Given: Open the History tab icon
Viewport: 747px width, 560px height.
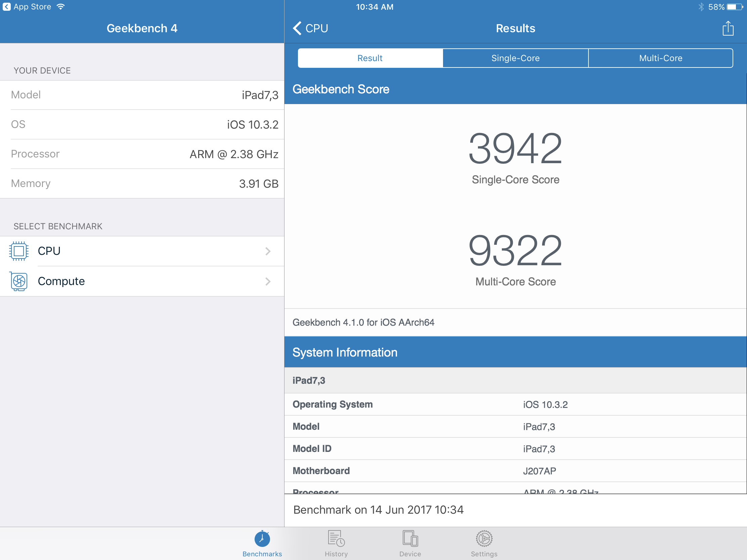Looking at the screenshot, I should click(336, 539).
